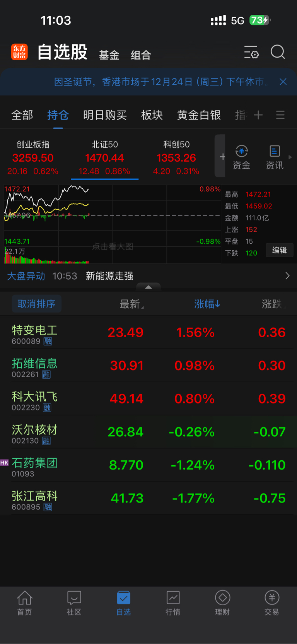Viewport: 297px width, 644px height.
Task: Select the 持仓 group tab
Action: [58, 115]
